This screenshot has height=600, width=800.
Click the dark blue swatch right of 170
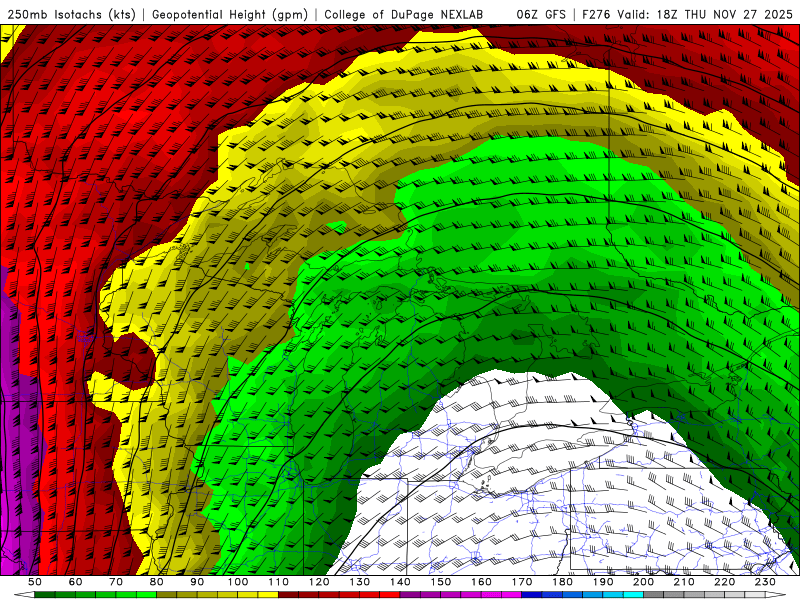pyautogui.click(x=532, y=595)
